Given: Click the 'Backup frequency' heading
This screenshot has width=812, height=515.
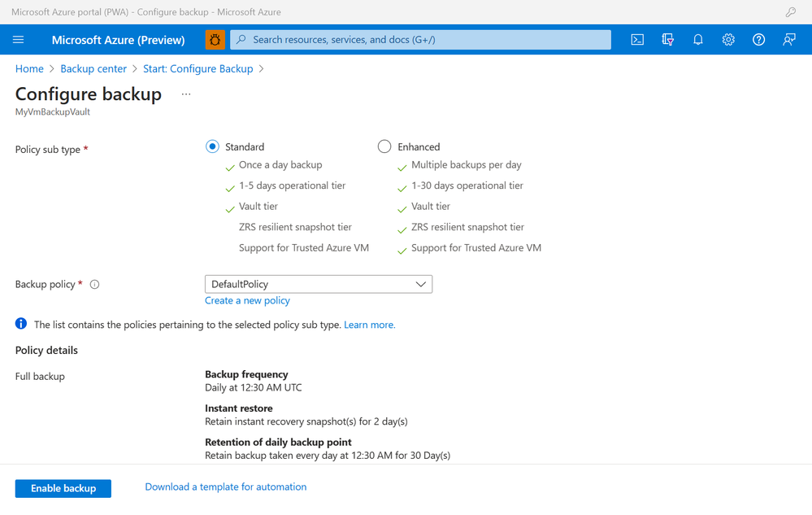Looking at the screenshot, I should coord(246,374).
